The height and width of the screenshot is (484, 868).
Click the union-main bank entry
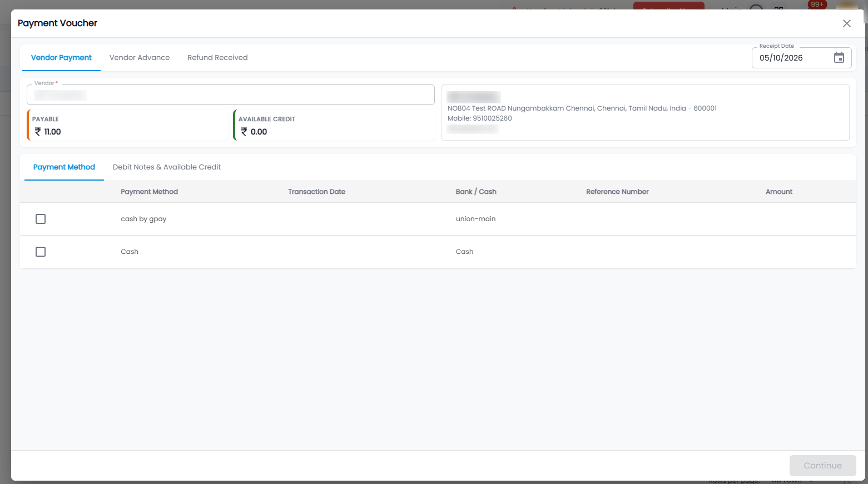tap(475, 219)
